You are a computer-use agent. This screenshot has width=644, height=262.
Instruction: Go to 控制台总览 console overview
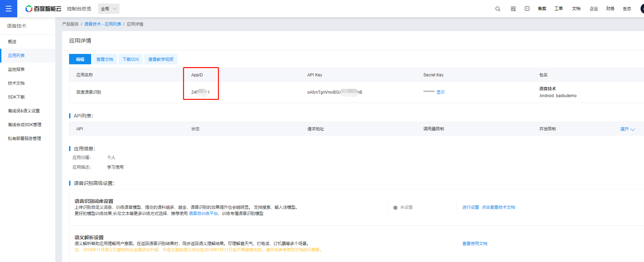[x=79, y=9]
